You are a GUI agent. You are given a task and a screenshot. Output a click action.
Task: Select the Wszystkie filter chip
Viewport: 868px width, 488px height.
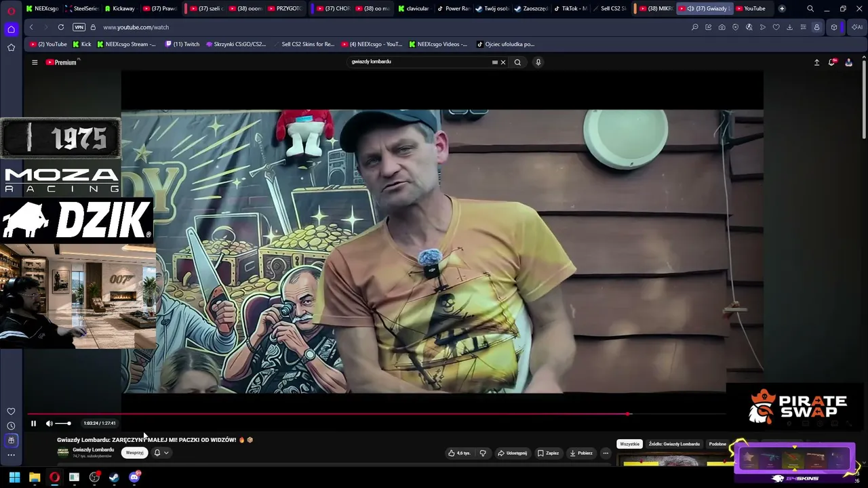(x=629, y=444)
